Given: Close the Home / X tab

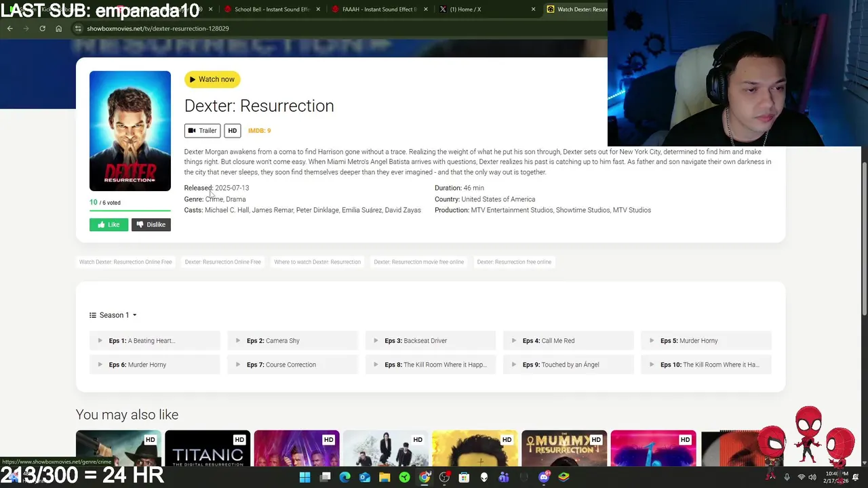Looking at the screenshot, I should coord(533,9).
